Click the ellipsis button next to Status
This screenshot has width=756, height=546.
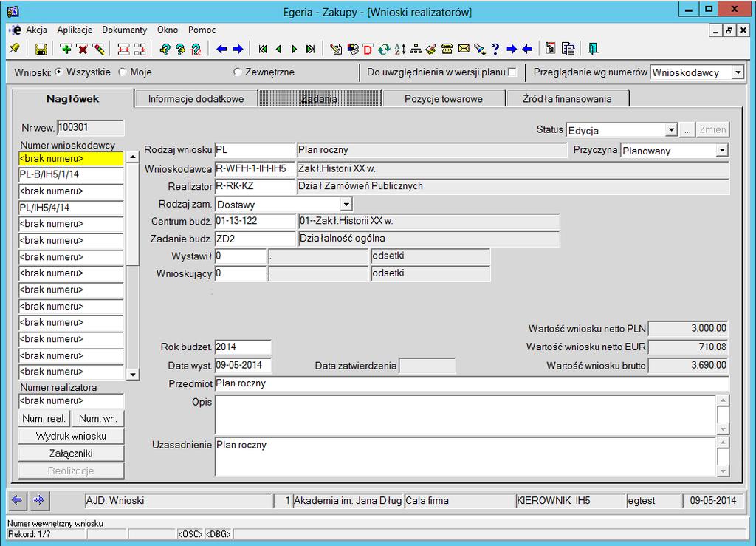(687, 129)
